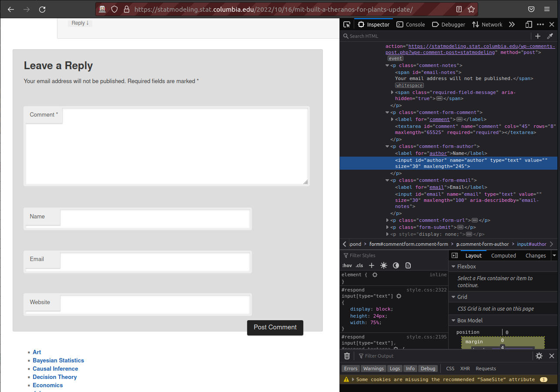Show more devtools tabs via double chevron

[512, 25]
